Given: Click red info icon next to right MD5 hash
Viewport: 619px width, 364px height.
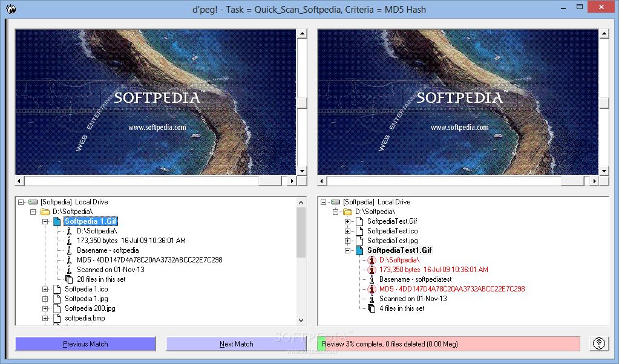Looking at the screenshot, I should [x=372, y=289].
